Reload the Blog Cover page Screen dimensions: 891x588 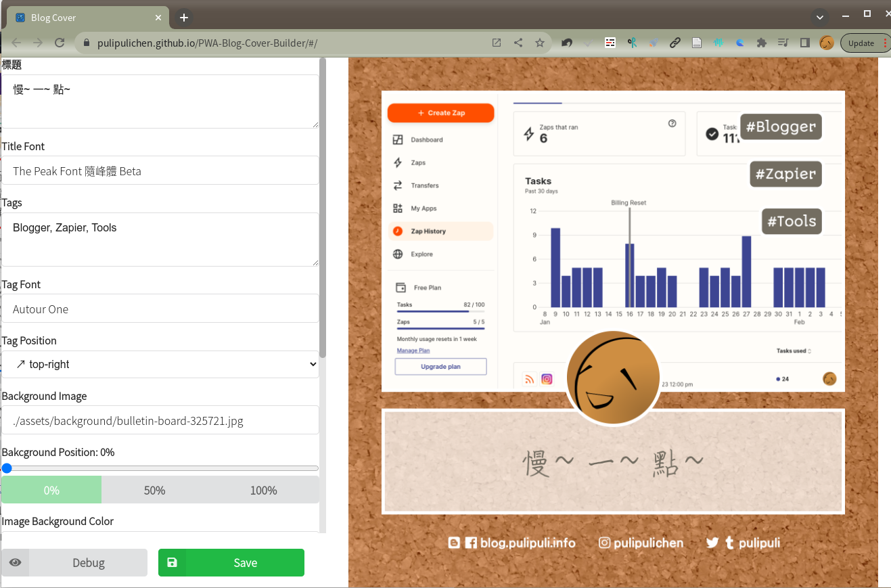click(60, 43)
